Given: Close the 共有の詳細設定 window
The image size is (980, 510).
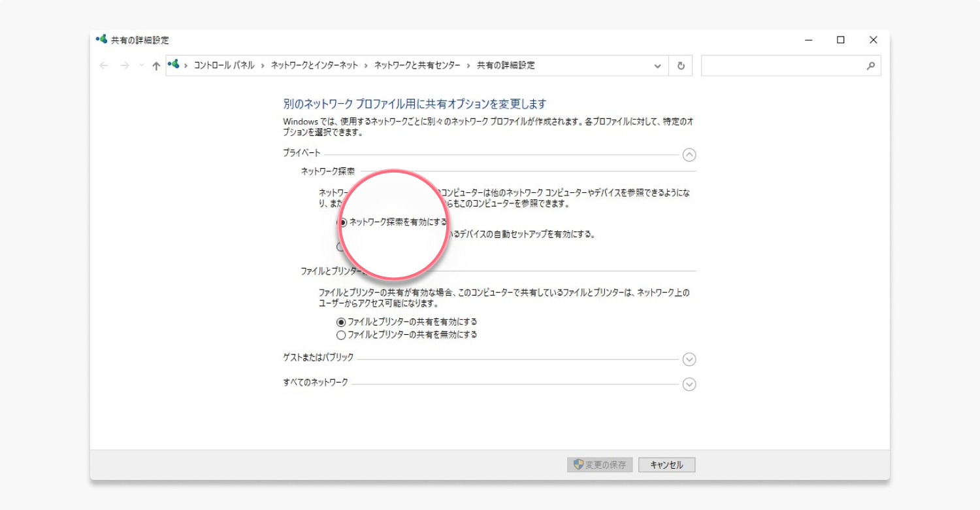Looking at the screenshot, I should click(874, 40).
